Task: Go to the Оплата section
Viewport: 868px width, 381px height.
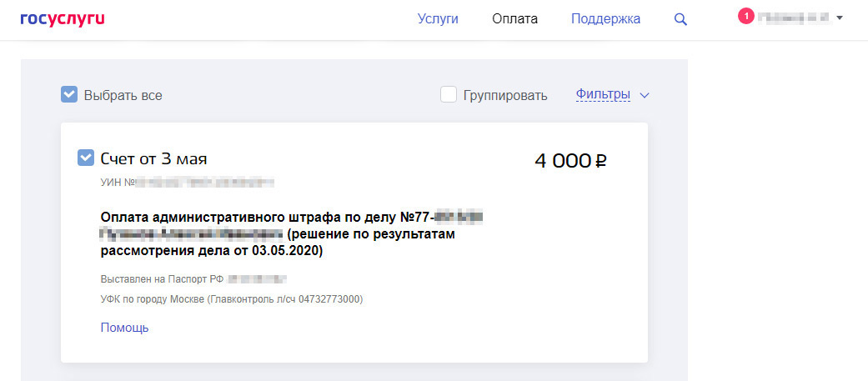Action: (514, 19)
